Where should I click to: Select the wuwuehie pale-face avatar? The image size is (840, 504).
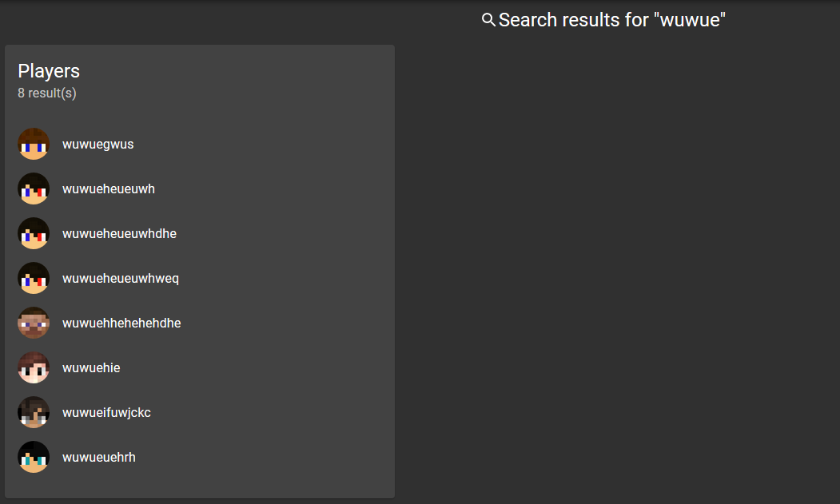coord(34,367)
